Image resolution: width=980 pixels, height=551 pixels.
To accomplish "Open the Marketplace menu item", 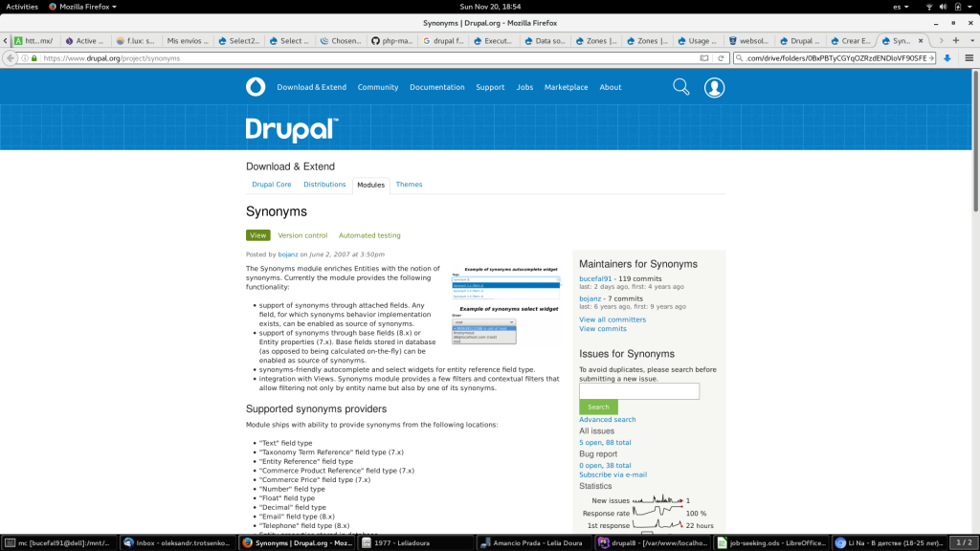I will click(x=566, y=87).
